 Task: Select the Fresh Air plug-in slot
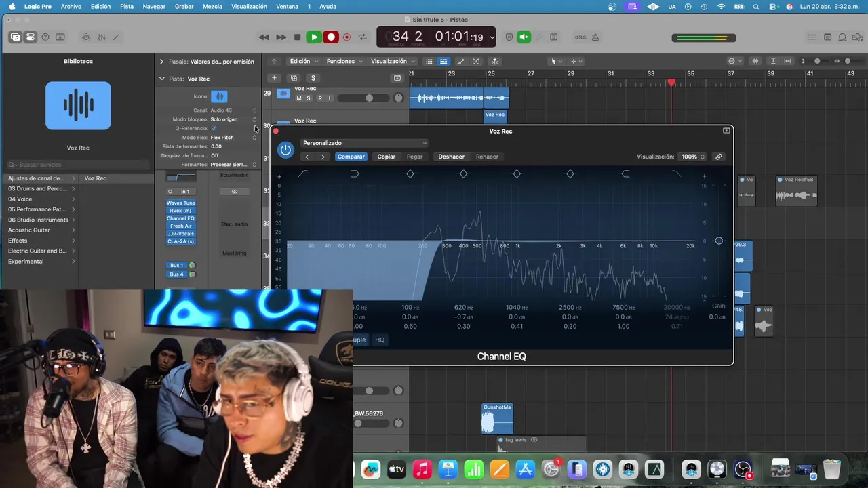pyautogui.click(x=181, y=226)
